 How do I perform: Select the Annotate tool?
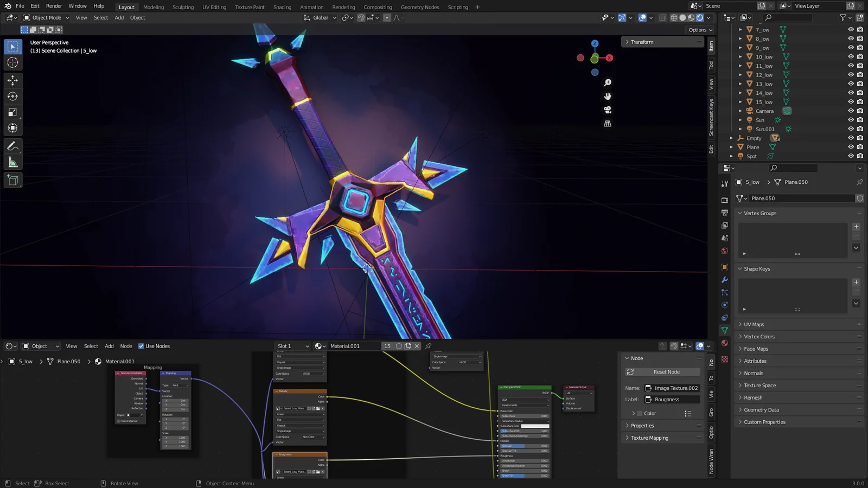(x=12, y=145)
